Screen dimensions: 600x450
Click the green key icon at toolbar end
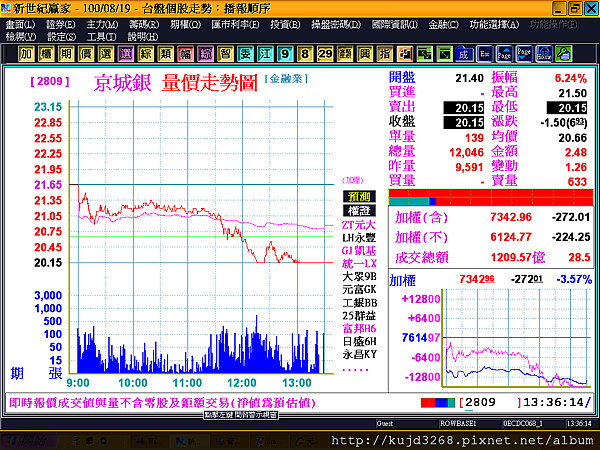pyautogui.click(x=564, y=54)
